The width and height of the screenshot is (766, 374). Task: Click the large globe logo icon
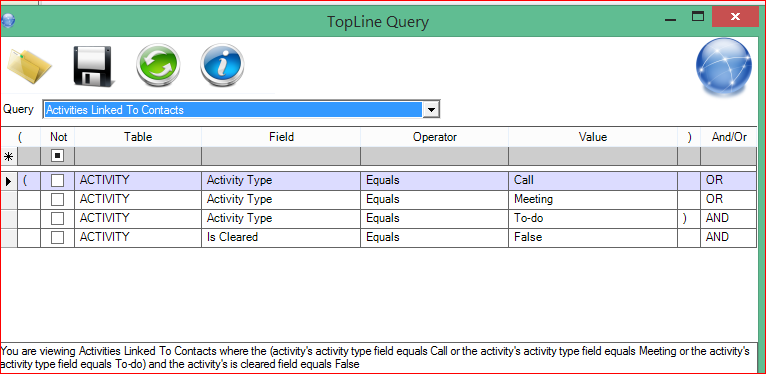click(723, 67)
